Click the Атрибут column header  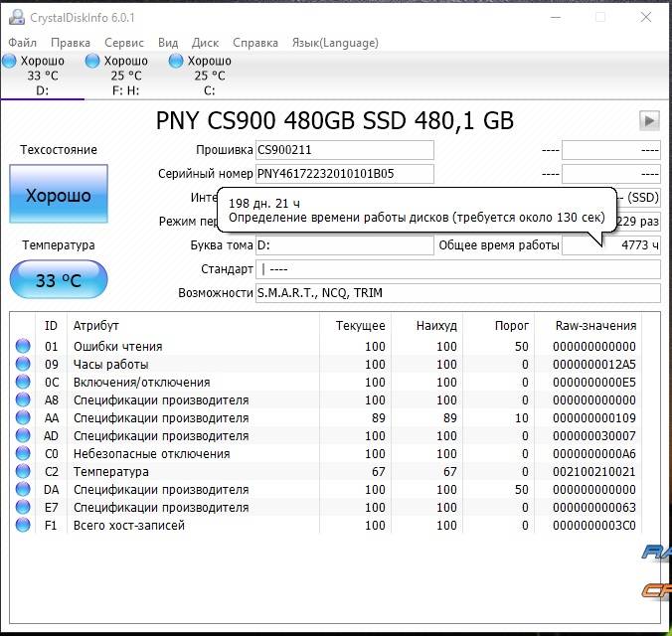193,326
